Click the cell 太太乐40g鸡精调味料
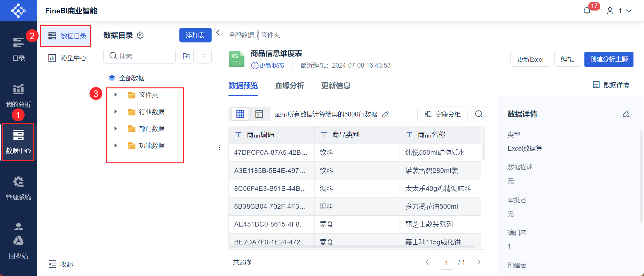Viewport: 644px width, 276px height. (x=440, y=189)
